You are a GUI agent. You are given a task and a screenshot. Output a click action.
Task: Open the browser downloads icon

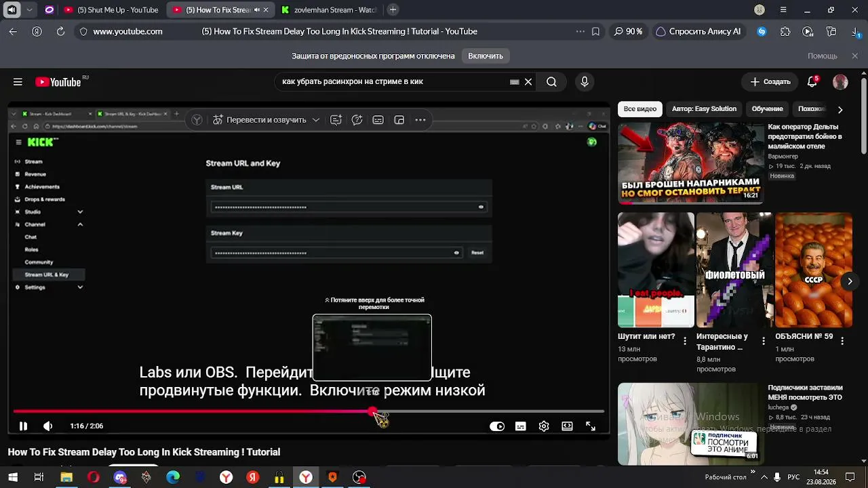pos(856,31)
